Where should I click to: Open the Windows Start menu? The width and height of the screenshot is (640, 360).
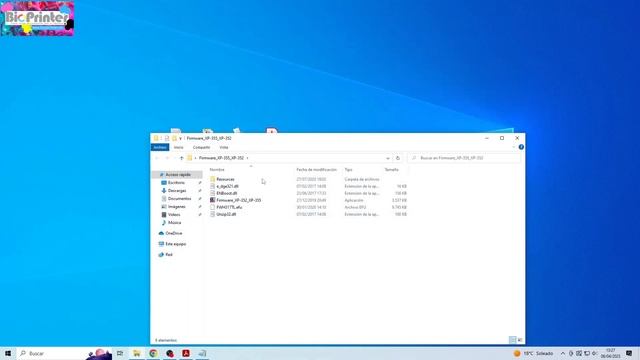point(8,353)
